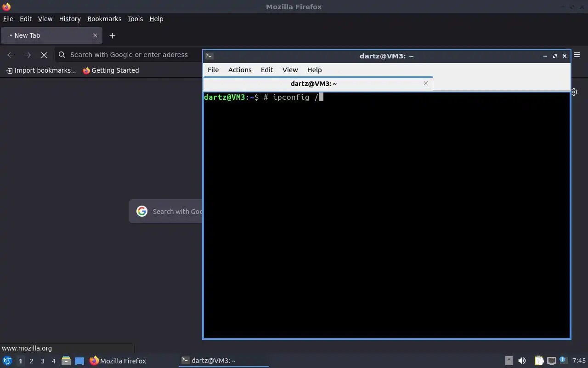This screenshot has height=368, width=588.
Task: Stop page loading with X button
Action: pos(44,55)
